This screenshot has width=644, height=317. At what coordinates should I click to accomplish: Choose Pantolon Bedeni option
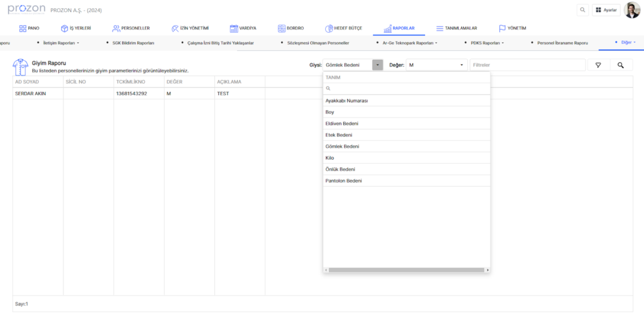[x=343, y=181]
